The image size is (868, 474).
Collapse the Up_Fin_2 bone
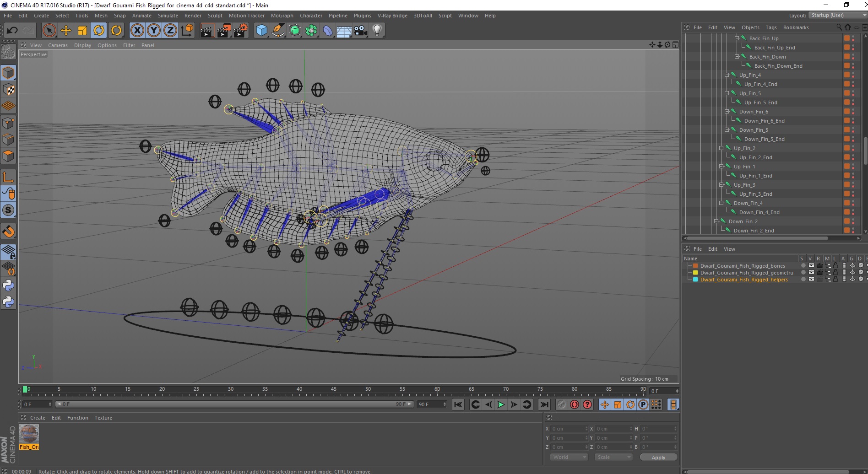722,148
